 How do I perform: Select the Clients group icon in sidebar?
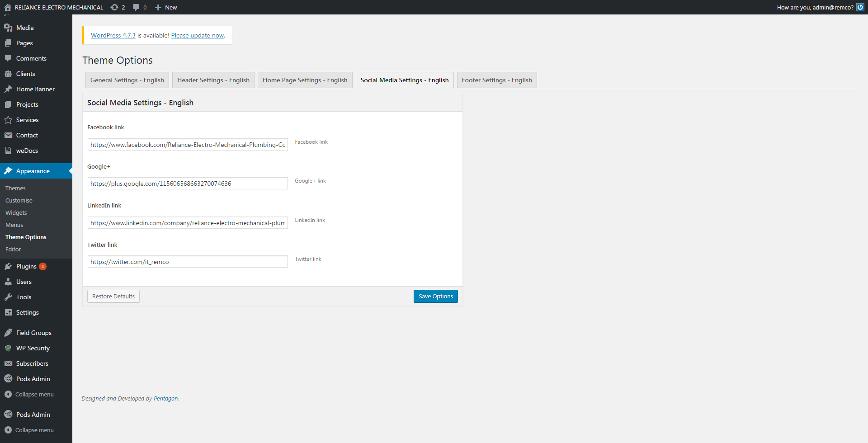point(8,74)
